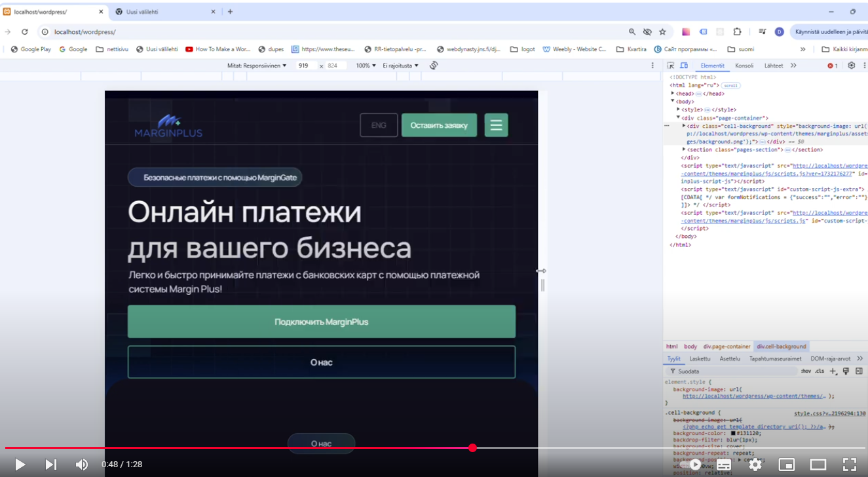Click the video progress scrubber handle

click(472, 448)
